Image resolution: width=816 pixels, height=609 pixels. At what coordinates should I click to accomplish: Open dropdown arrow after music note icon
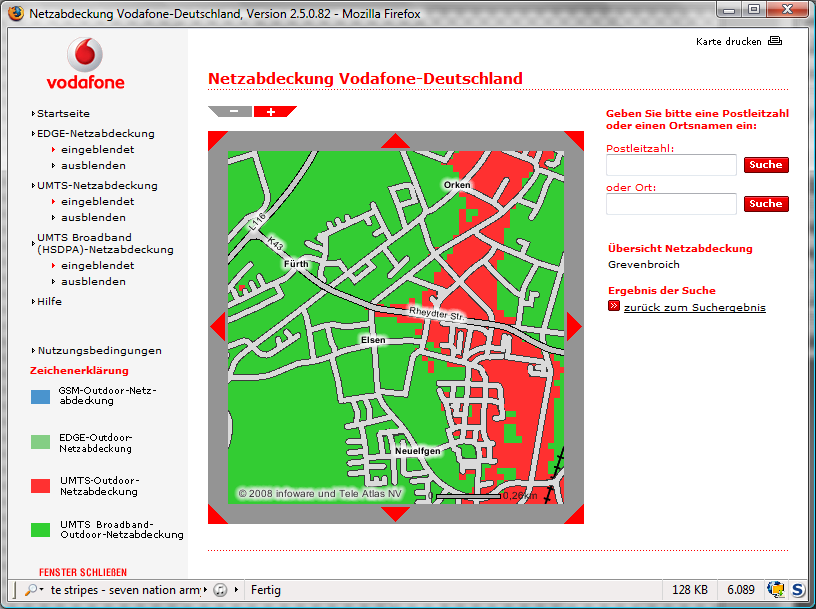[x=236, y=590]
